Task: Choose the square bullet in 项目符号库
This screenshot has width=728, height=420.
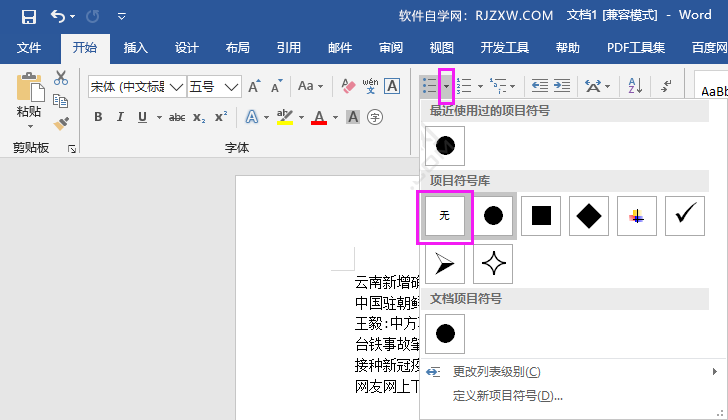Action: [541, 216]
